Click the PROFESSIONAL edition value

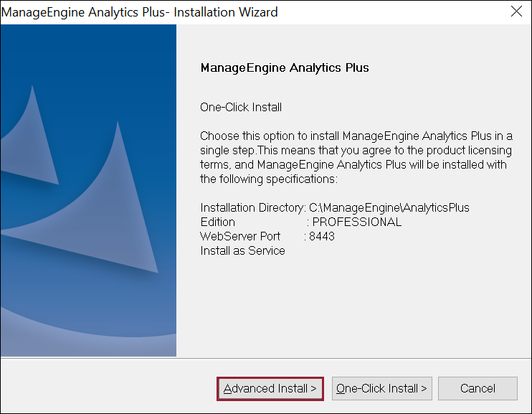pos(356,222)
